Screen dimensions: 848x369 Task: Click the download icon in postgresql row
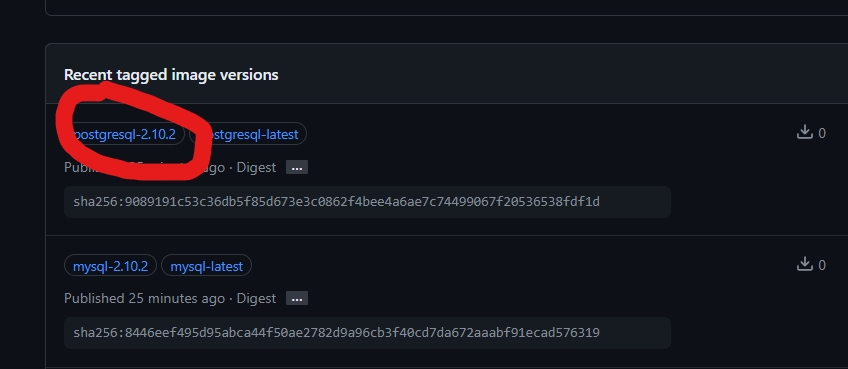point(805,133)
